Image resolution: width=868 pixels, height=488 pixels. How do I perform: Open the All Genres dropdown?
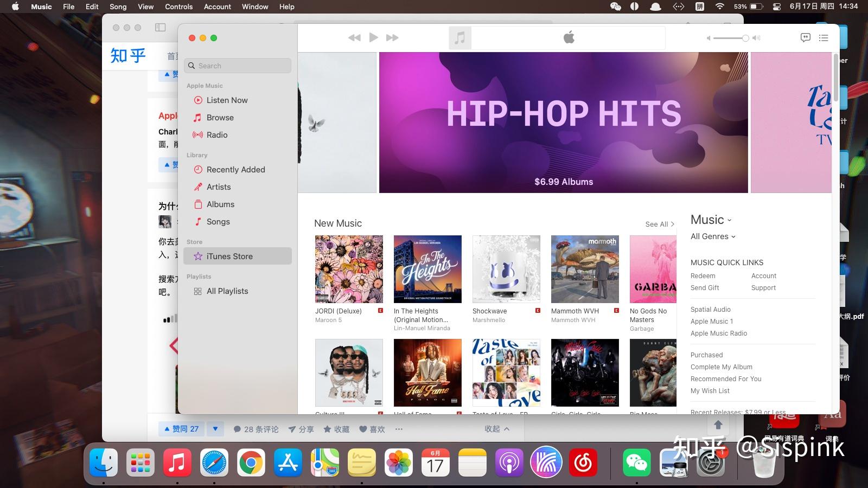(712, 236)
